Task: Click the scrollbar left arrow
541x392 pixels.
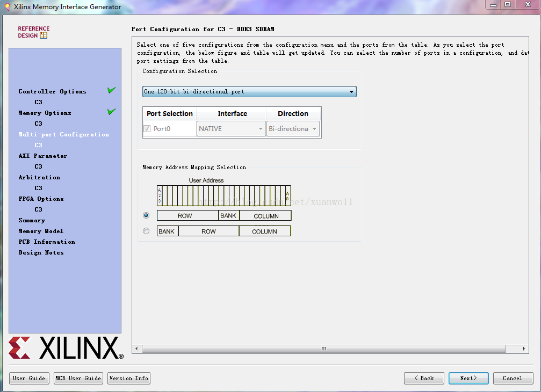Action: pos(136,349)
